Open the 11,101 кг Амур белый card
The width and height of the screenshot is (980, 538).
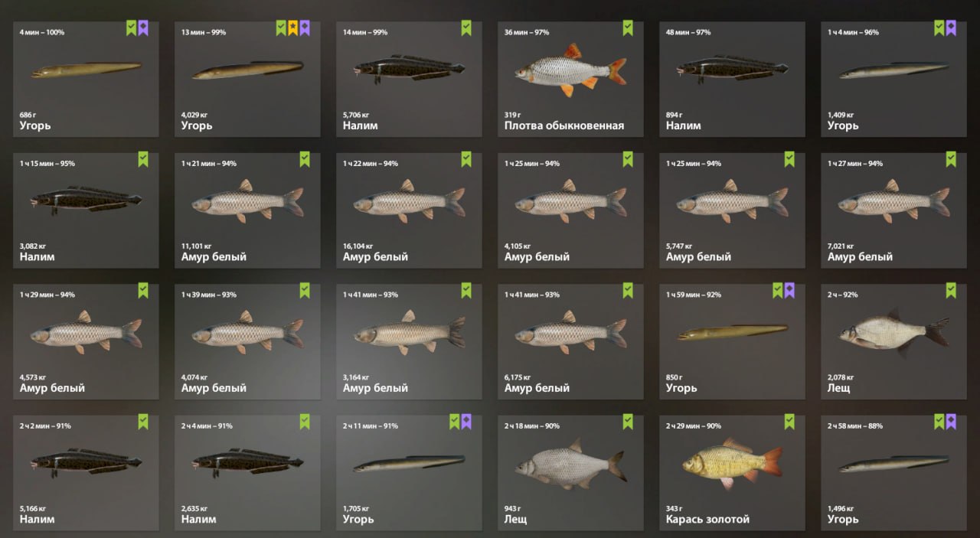(247, 210)
